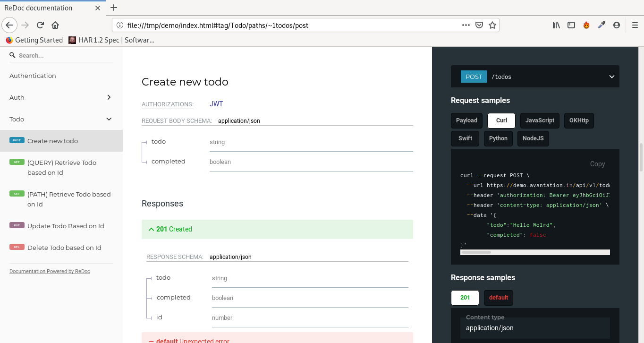The image size is (644, 343).
Task: Switch to the Curl sample tab
Action: click(501, 120)
